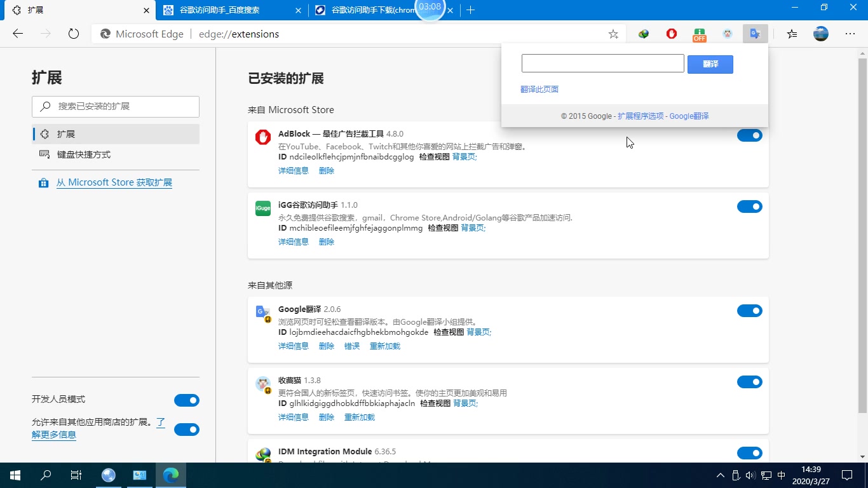Click 删除 for AdBlock

[x=327, y=171]
